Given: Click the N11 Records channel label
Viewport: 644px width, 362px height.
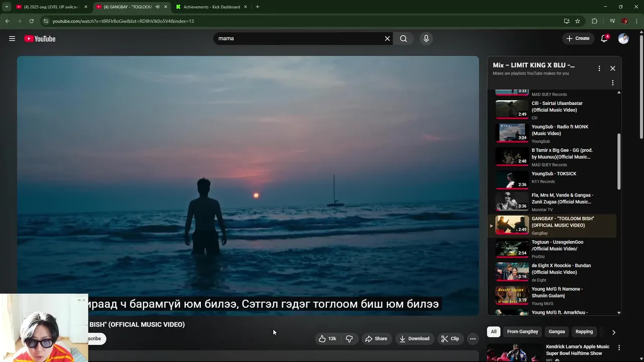Looking at the screenshot, I should 543,182.
